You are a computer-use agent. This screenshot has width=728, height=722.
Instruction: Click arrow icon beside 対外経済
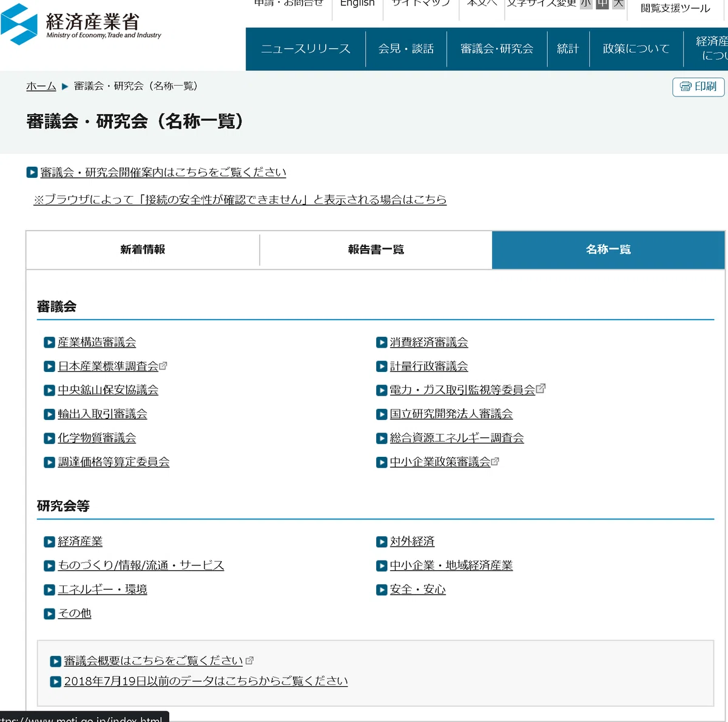382,542
